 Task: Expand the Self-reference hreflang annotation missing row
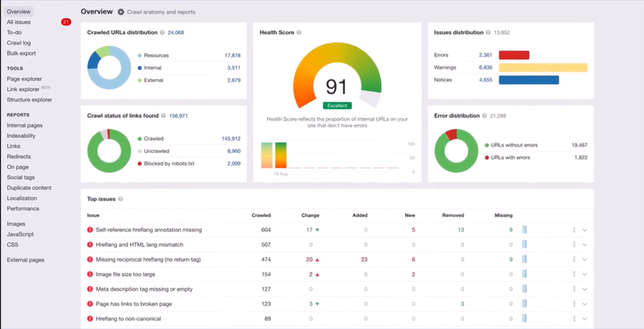tap(585, 230)
